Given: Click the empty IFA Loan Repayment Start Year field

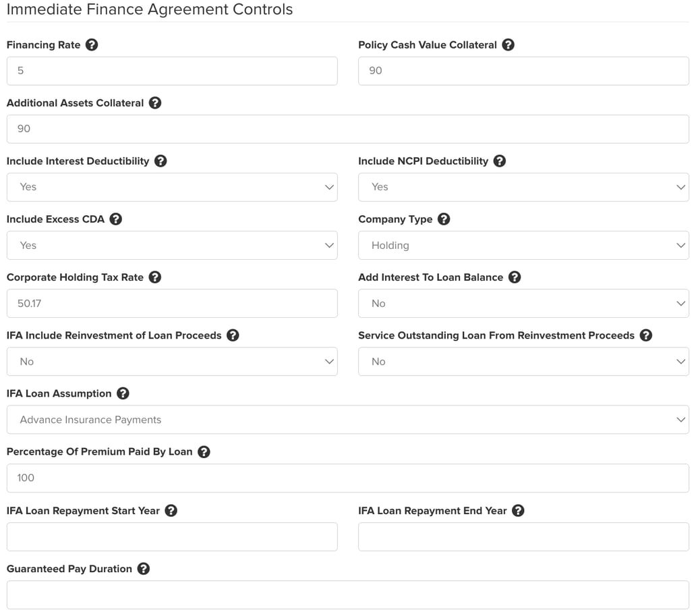Looking at the screenshot, I should (172, 536).
